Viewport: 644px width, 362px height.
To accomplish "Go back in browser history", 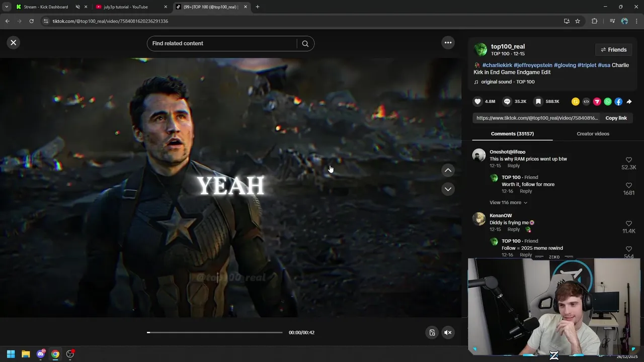I will click(x=7, y=21).
